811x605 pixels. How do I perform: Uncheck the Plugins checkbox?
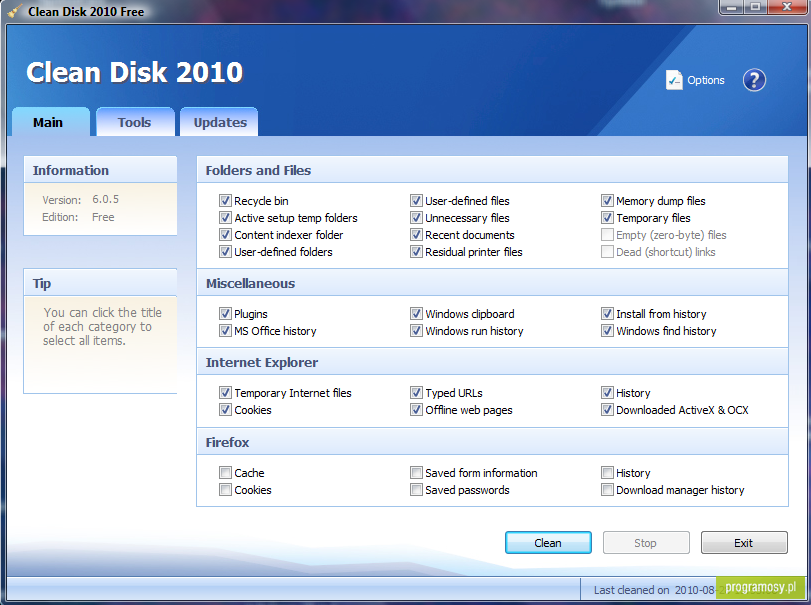point(225,314)
